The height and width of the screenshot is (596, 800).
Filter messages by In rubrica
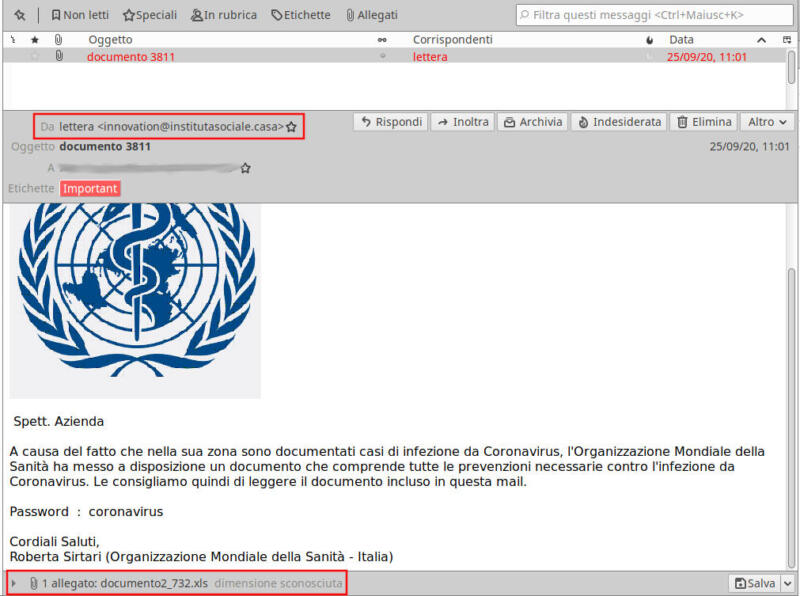223,15
